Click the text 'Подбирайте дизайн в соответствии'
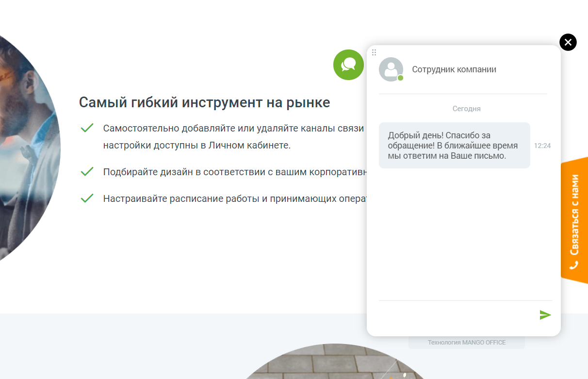 pyautogui.click(x=184, y=172)
